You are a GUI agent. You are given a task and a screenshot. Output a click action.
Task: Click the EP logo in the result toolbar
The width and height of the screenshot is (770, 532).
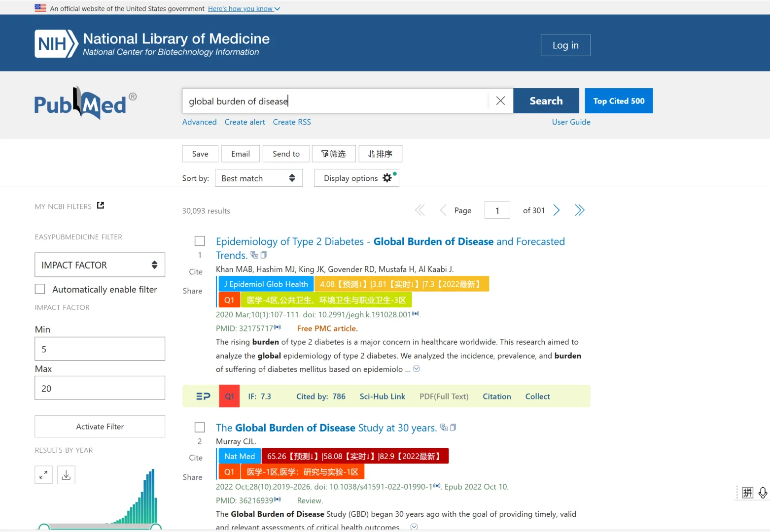click(x=203, y=396)
